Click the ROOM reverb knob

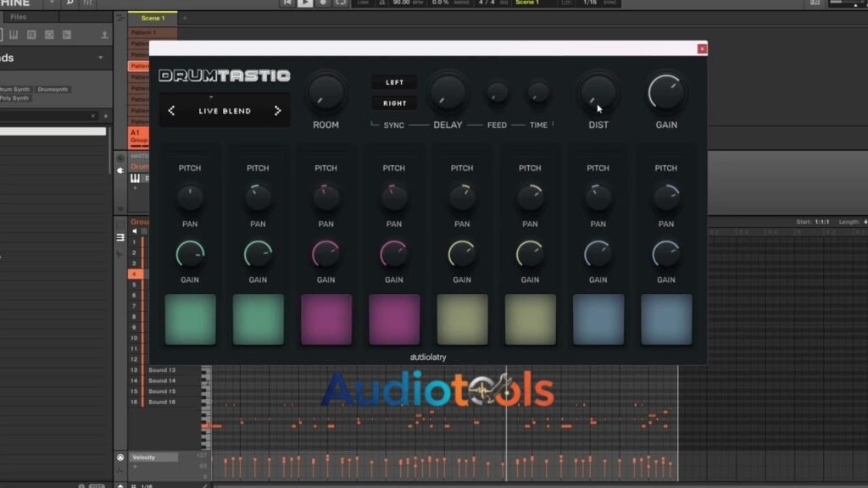325,92
